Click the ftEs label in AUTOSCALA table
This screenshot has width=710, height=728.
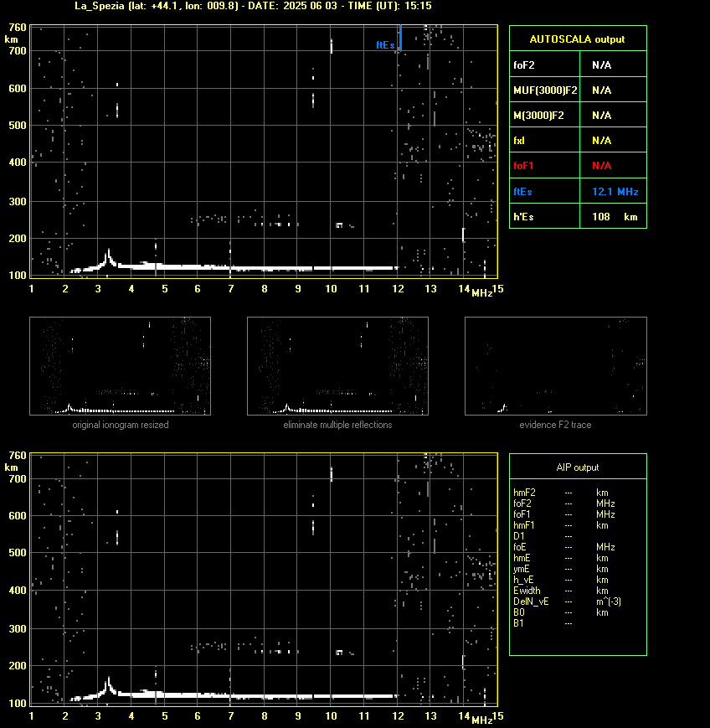[522, 191]
